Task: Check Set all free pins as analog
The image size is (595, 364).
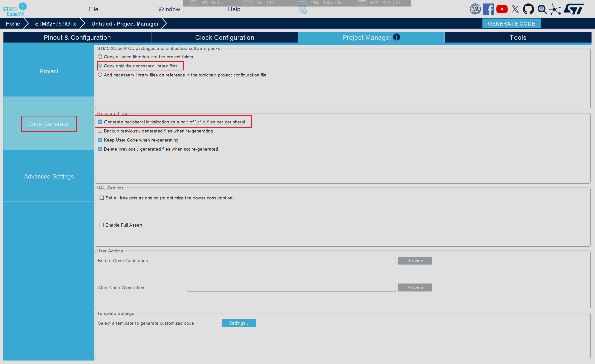Action: 102,198
